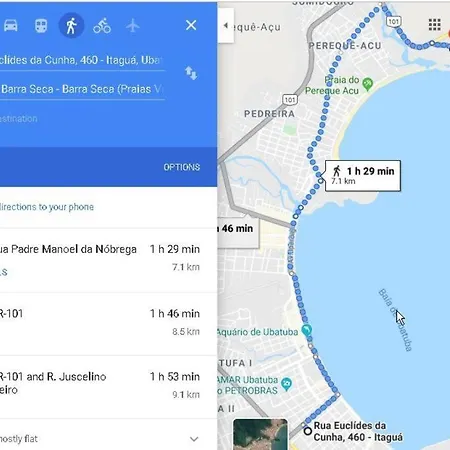Click the Praia do Pereque Acu pin
Screen dimensions: 450x450
[367, 84]
